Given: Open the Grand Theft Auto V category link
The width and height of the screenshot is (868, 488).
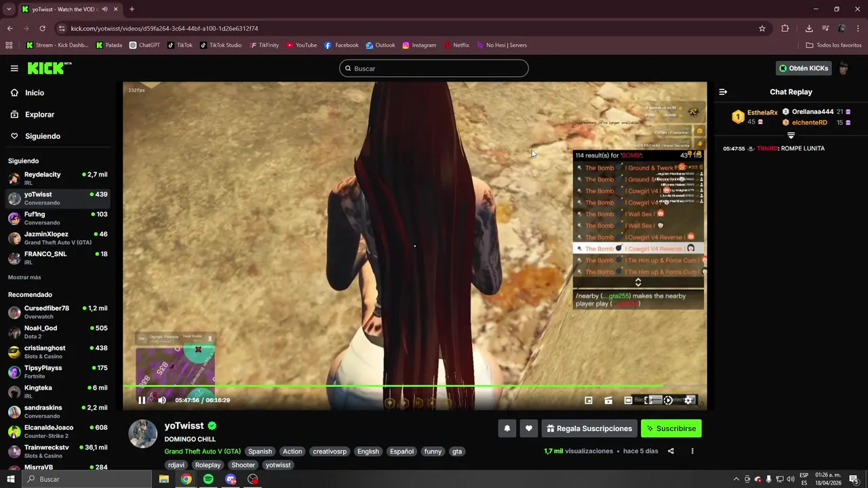Looking at the screenshot, I should (202, 451).
